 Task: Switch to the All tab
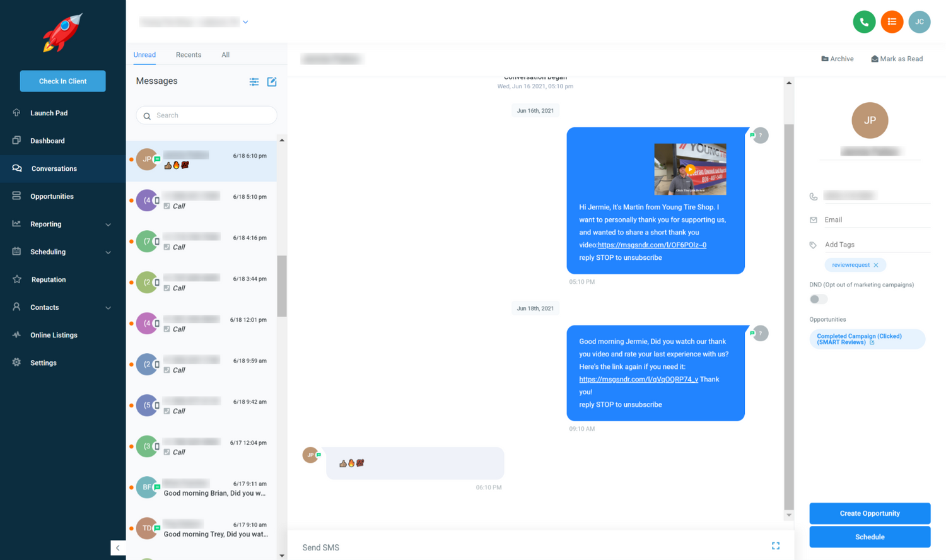(x=225, y=55)
